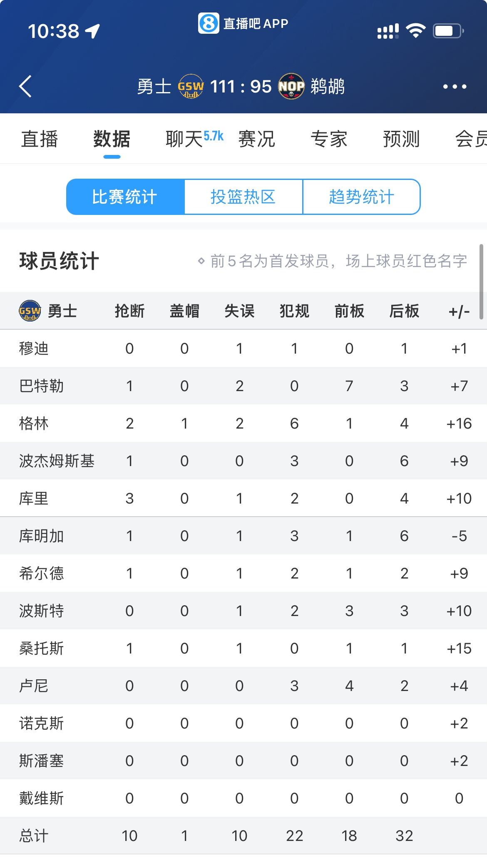
Task: Go to the 专家 tab
Action: [329, 139]
